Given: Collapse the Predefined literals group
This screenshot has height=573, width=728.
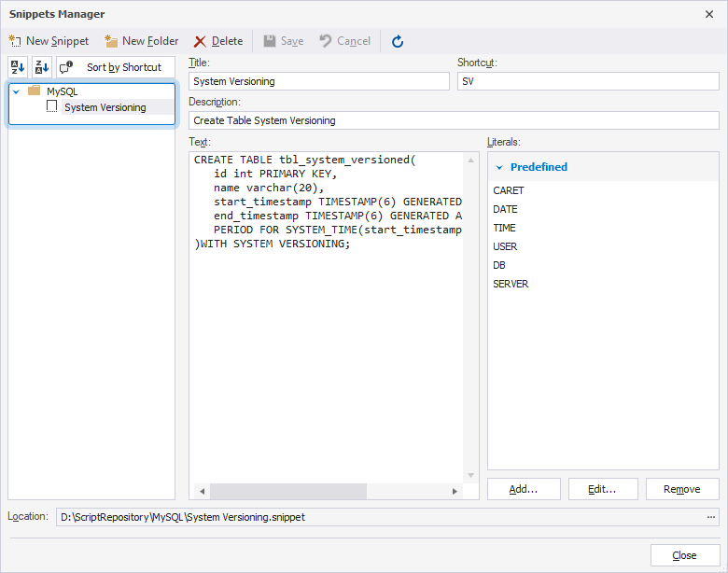Looking at the screenshot, I should click(499, 167).
